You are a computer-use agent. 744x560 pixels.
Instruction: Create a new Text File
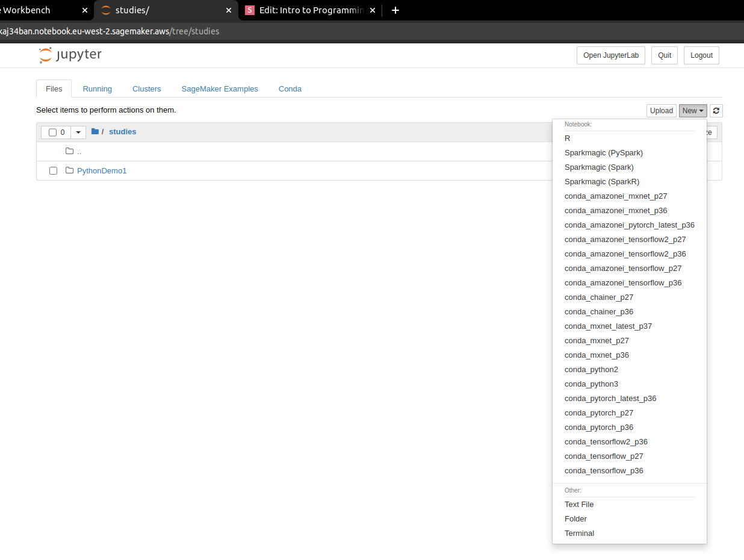(x=630, y=505)
